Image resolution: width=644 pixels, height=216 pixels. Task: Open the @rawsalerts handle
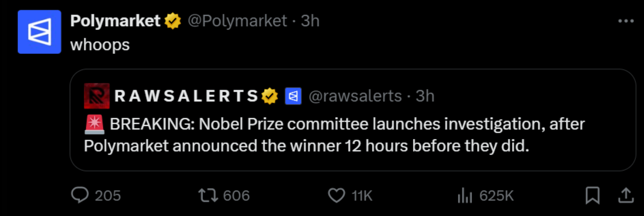[355, 96]
